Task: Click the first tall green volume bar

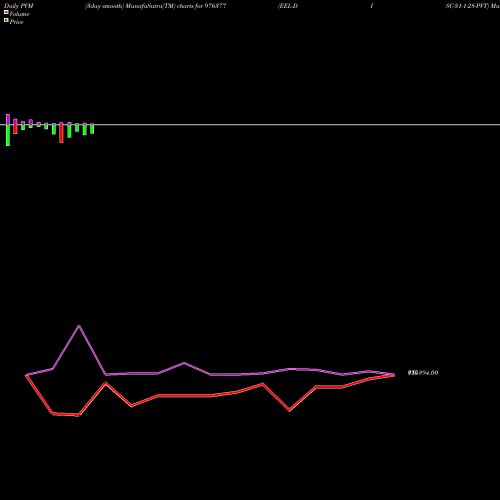Action: click(8, 135)
